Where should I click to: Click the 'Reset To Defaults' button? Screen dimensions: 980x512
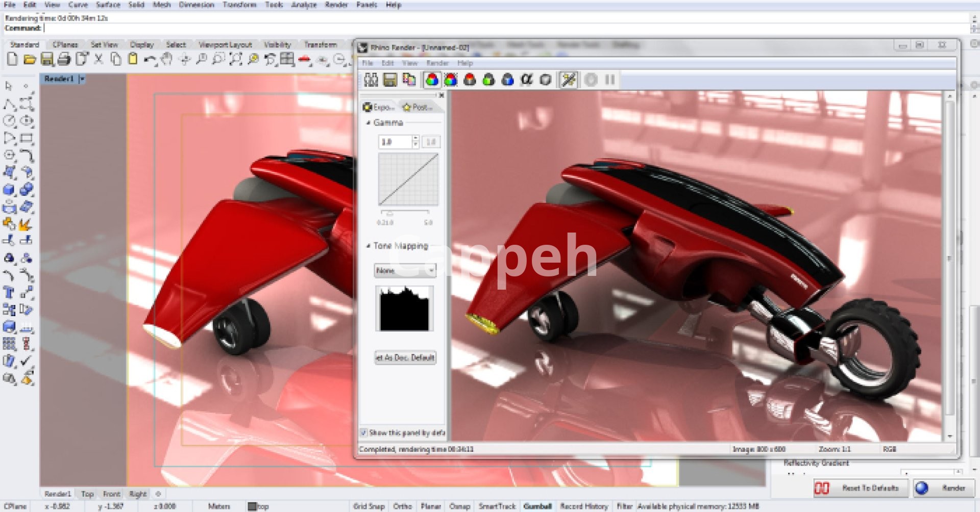(870, 488)
